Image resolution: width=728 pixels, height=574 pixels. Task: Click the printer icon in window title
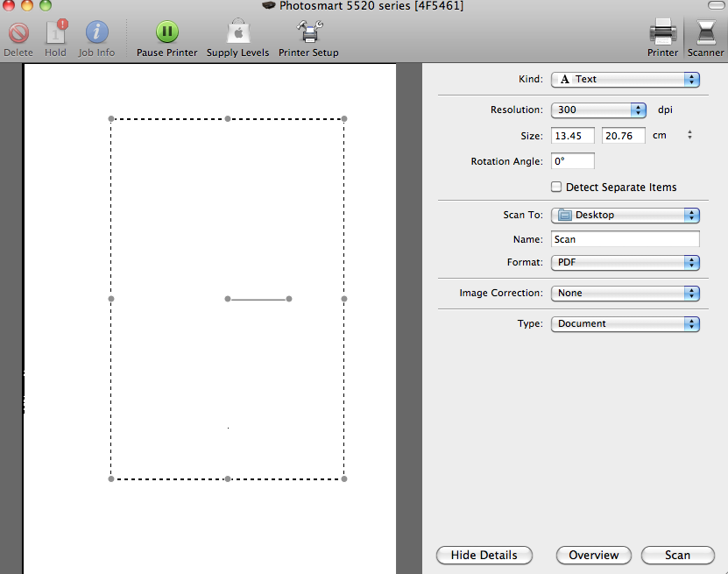268,5
